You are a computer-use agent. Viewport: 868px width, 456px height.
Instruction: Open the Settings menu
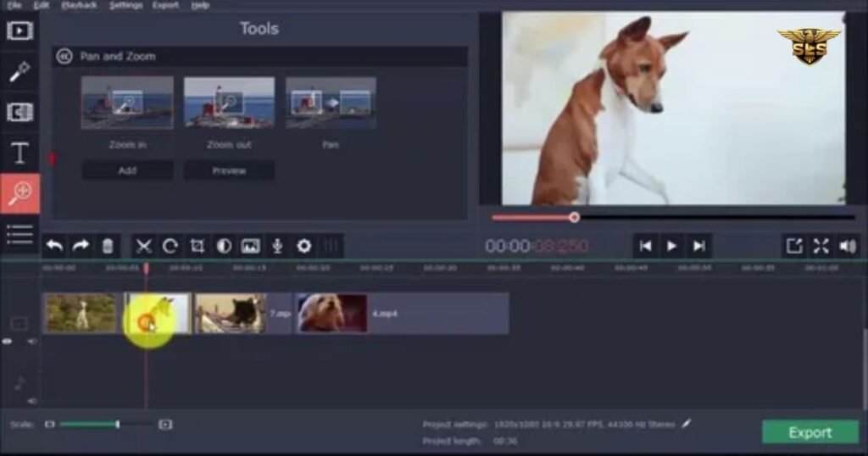pyautogui.click(x=125, y=5)
